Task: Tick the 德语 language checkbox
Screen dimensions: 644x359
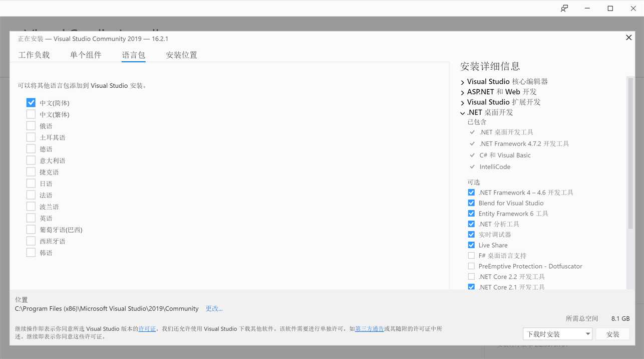Action: point(31,148)
